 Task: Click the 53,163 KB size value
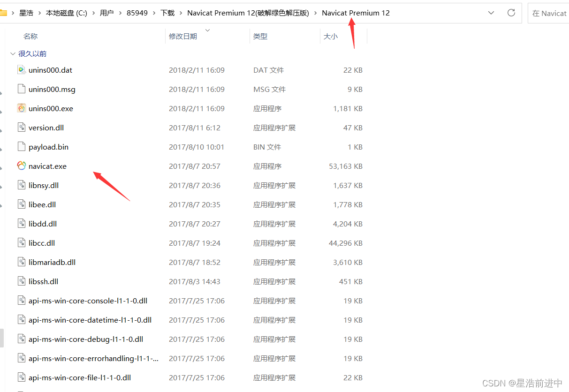(x=346, y=166)
